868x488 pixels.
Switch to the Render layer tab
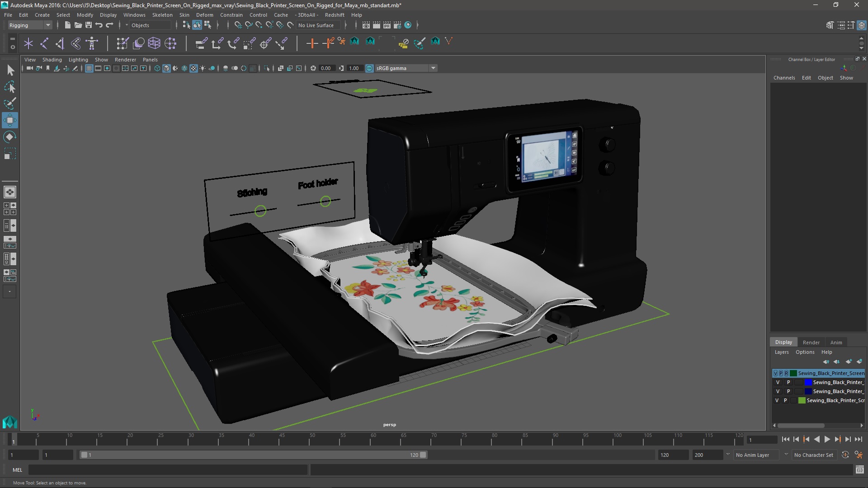tap(811, 342)
